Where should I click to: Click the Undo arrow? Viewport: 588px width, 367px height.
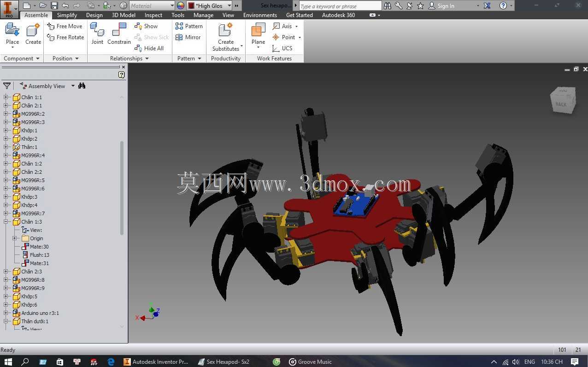[x=65, y=6]
